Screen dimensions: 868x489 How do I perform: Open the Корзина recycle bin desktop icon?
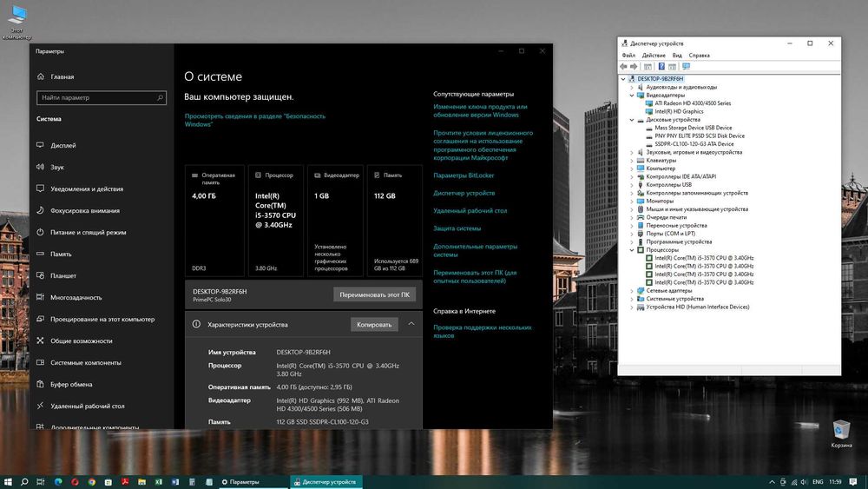point(841,433)
